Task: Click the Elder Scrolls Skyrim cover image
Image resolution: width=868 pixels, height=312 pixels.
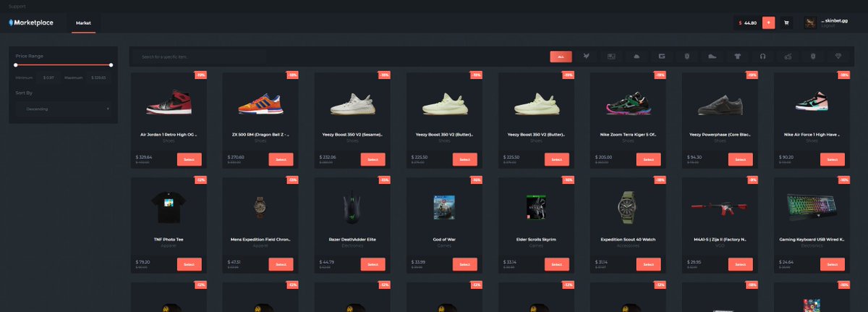Action: tap(536, 208)
